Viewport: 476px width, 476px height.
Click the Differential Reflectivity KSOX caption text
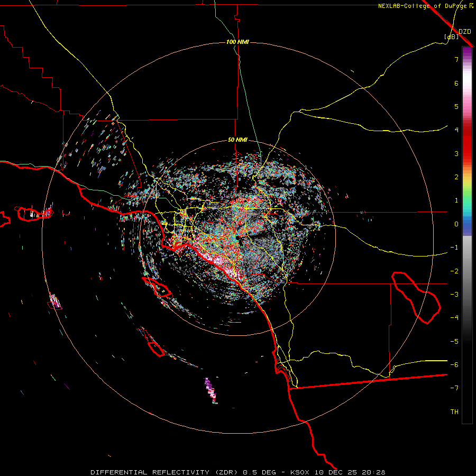(x=237, y=472)
